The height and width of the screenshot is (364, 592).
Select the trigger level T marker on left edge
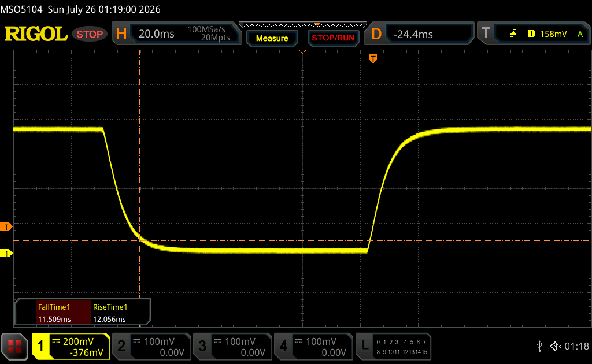pos(6,226)
